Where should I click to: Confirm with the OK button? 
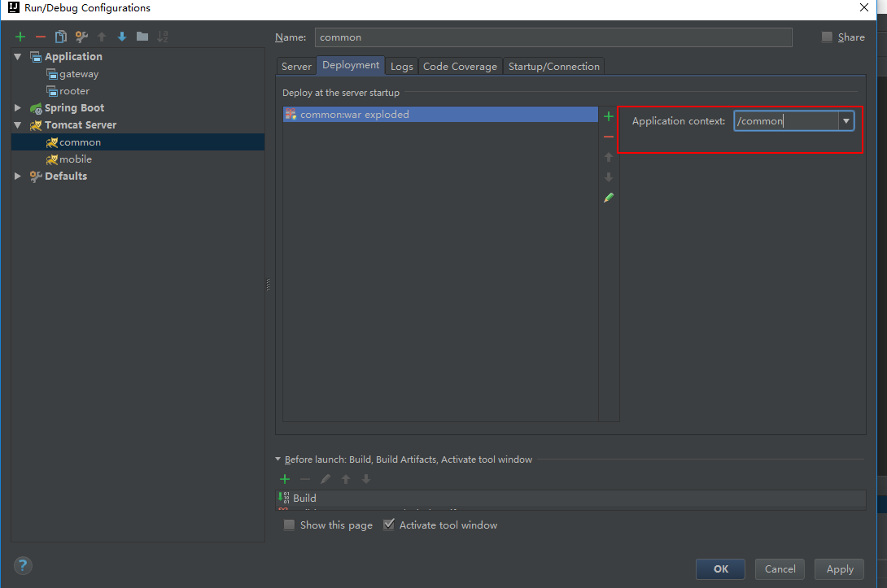[721, 568]
